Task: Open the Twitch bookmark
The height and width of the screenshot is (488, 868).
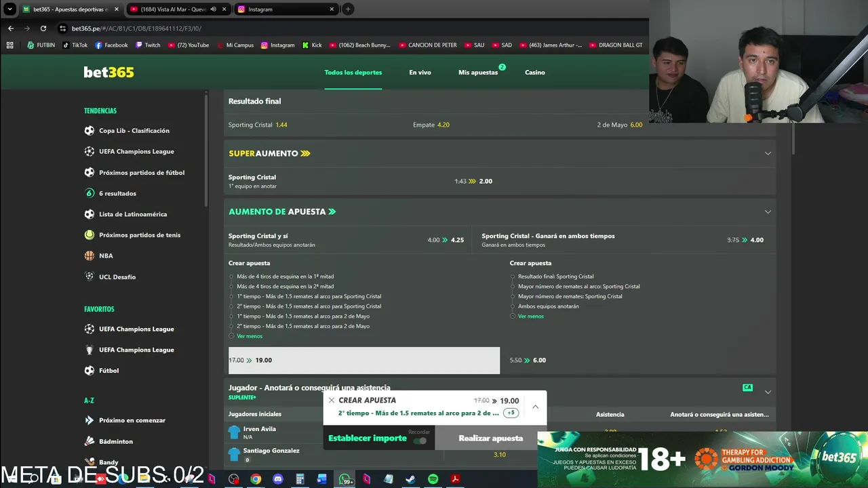Action: [148, 45]
